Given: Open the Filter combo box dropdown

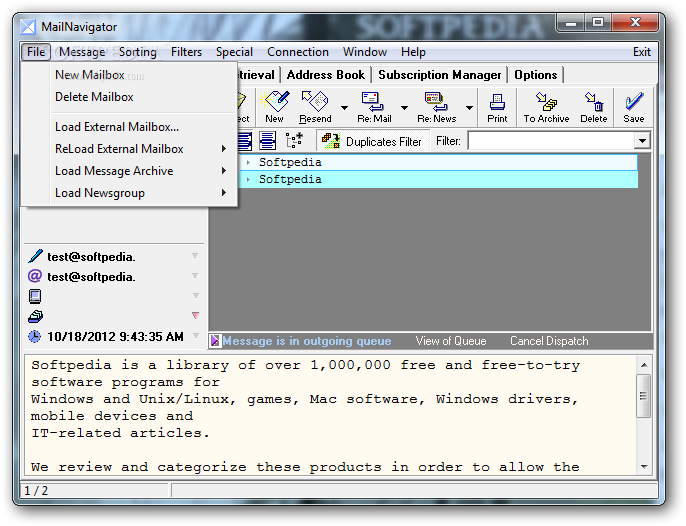Looking at the screenshot, I should 642,141.
